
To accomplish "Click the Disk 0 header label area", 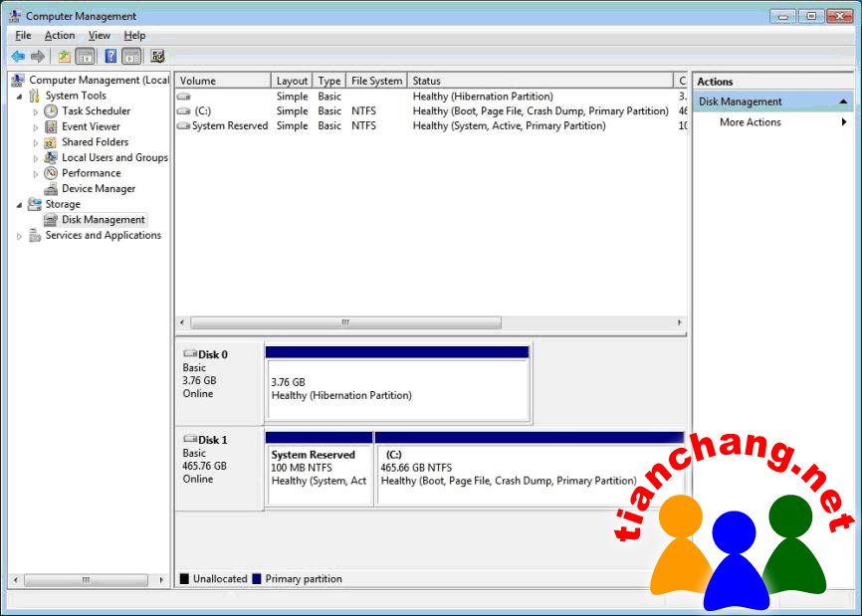I will pos(219,383).
